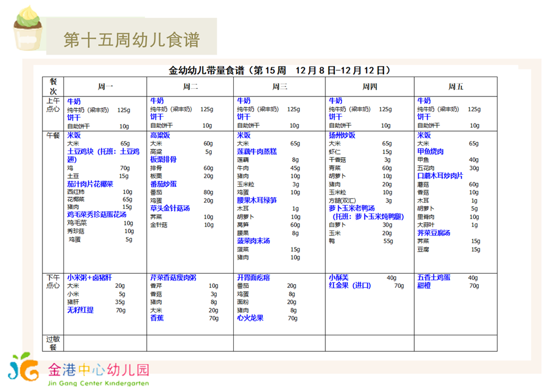Click 猪肝 35g ingredient row

[96, 302]
